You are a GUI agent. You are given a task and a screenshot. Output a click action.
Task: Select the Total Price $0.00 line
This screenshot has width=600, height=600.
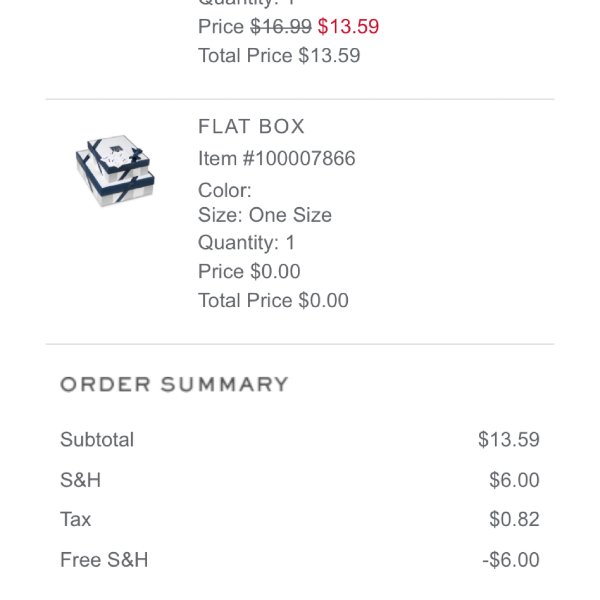pos(273,300)
